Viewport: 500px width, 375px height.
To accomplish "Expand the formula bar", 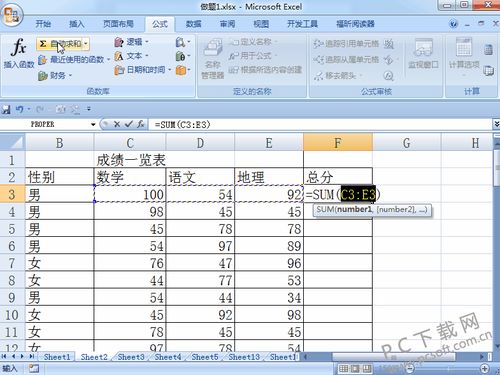I will click(496, 124).
